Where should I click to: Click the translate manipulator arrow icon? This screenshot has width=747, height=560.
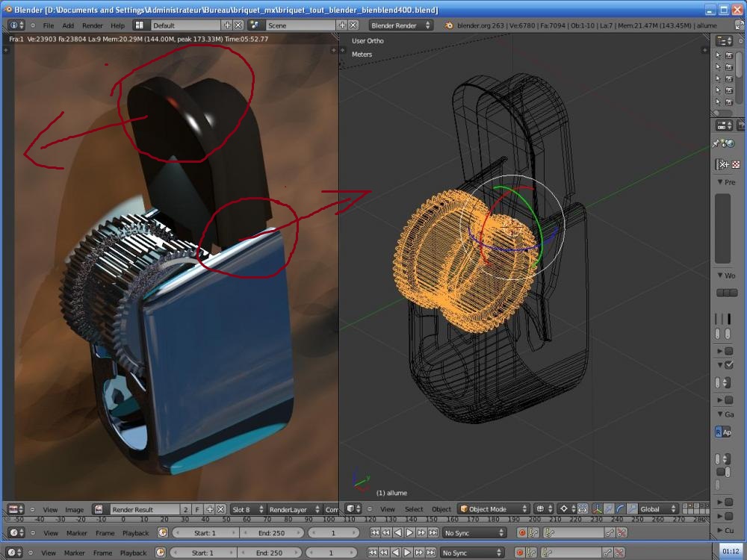(x=608, y=509)
